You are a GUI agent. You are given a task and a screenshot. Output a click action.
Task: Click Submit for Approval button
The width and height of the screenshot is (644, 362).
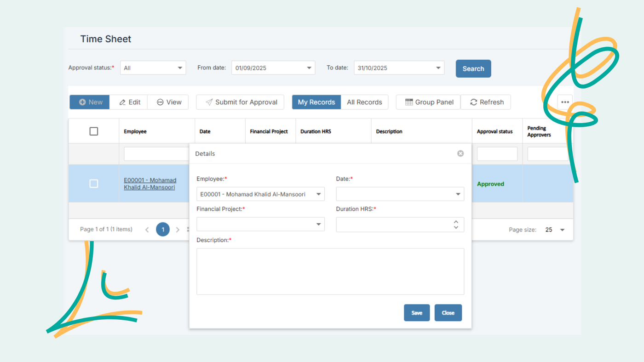(x=241, y=102)
